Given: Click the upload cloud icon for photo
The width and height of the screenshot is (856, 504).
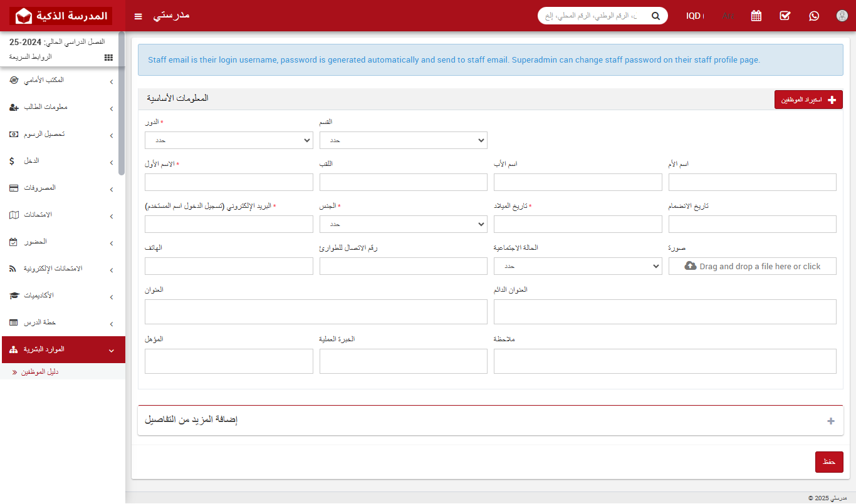Looking at the screenshot, I should tap(691, 266).
